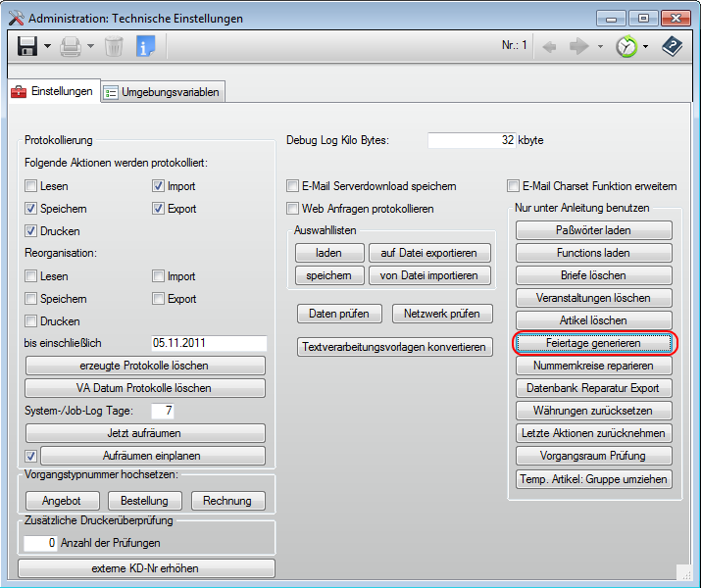Click the Feiertage generieren button
Image resolution: width=701 pixels, height=588 pixels.
pyautogui.click(x=593, y=343)
